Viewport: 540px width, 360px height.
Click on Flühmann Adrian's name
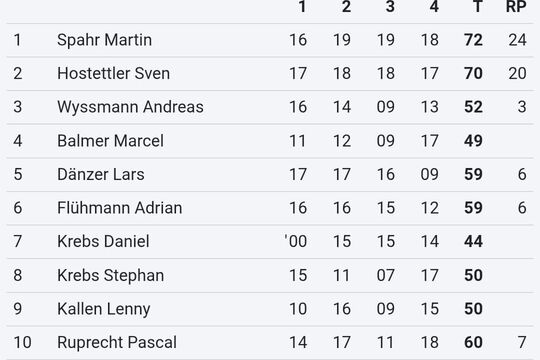(x=120, y=208)
